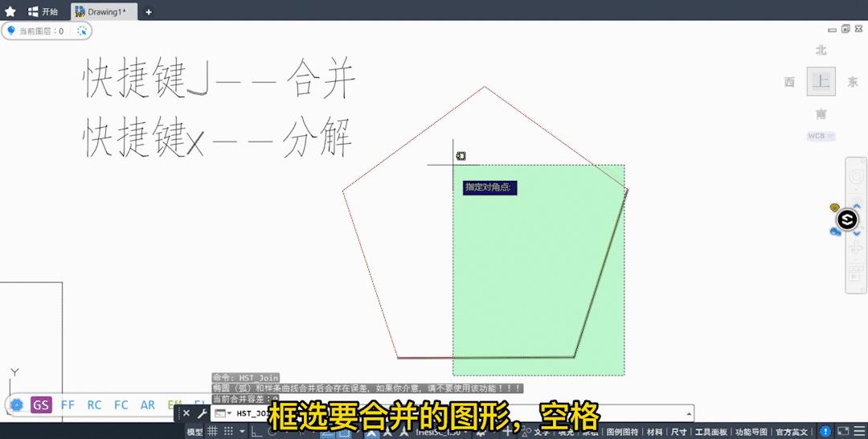Click the 指定对角点 prompt tooltip
Image resolution: width=868 pixels, height=439 pixels.
490,187
